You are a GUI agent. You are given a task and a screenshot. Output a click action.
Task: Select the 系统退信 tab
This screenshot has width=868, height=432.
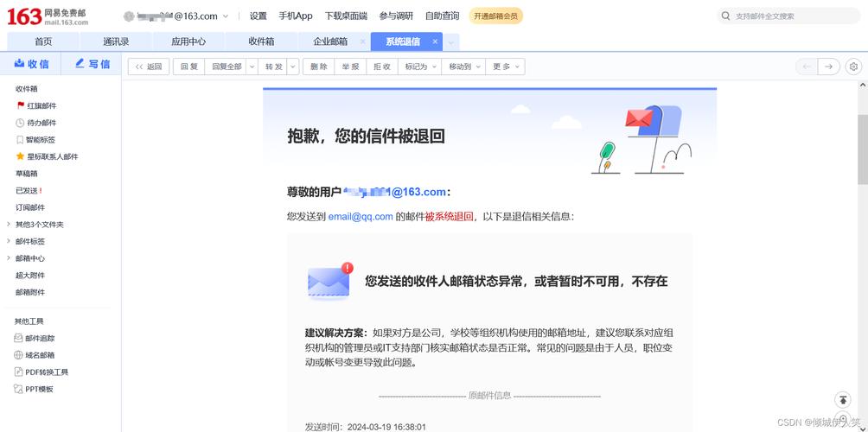(403, 41)
